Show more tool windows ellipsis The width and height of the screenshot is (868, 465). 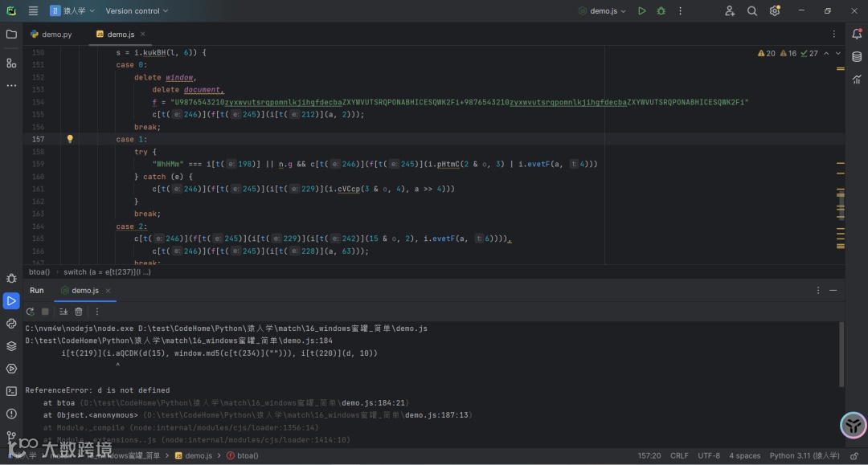(x=11, y=86)
